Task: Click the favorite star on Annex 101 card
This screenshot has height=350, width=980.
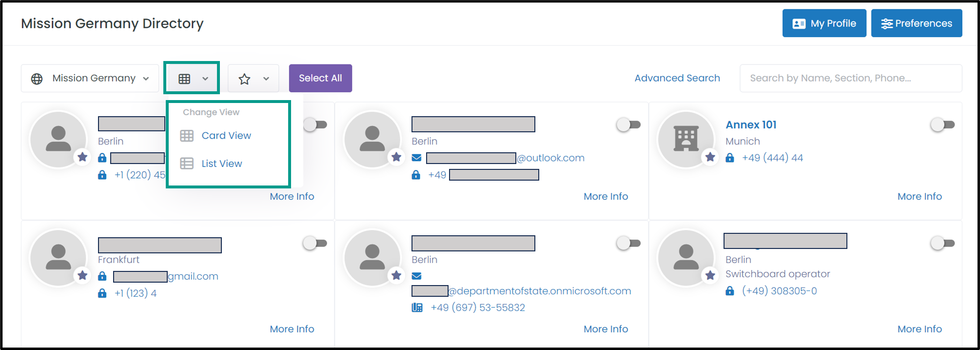Action: (710, 157)
